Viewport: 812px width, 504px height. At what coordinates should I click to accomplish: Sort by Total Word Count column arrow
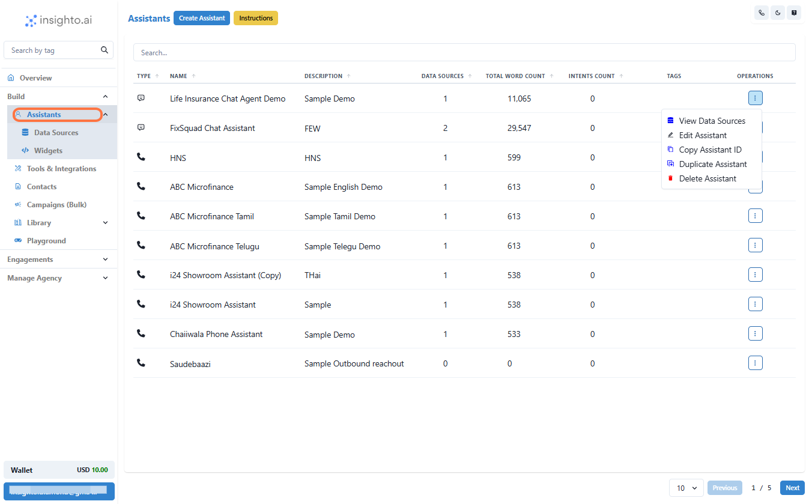coord(551,76)
